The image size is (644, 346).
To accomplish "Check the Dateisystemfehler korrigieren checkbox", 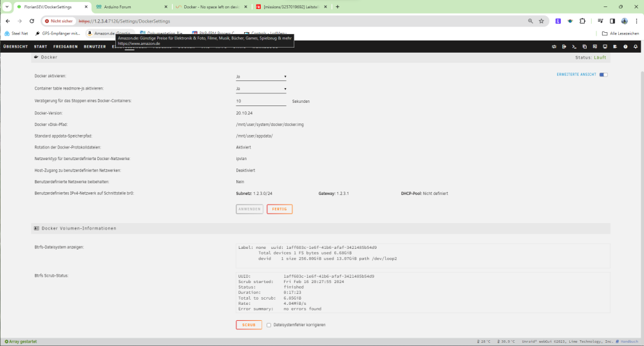I will (x=269, y=325).
